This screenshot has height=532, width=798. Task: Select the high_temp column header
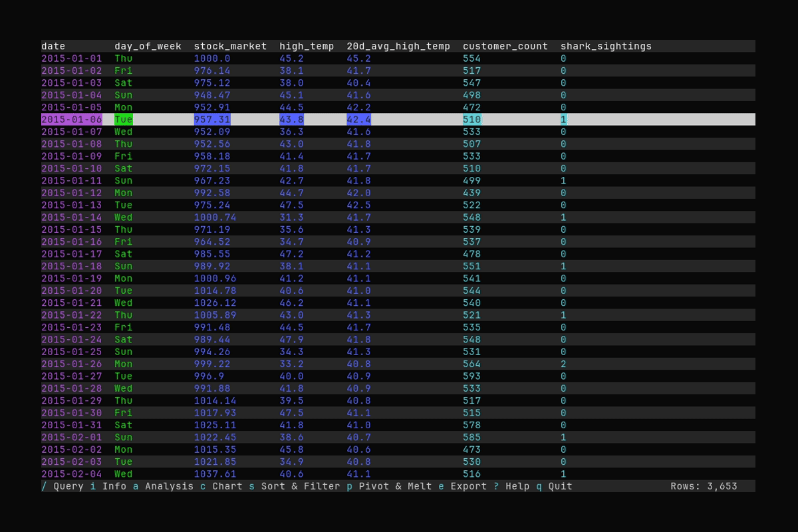[x=307, y=46]
